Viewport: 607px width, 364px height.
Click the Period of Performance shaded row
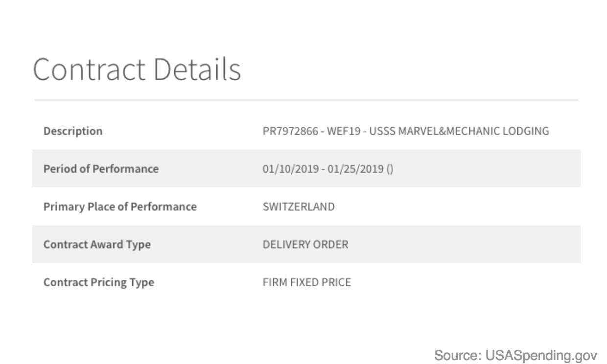point(306,168)
